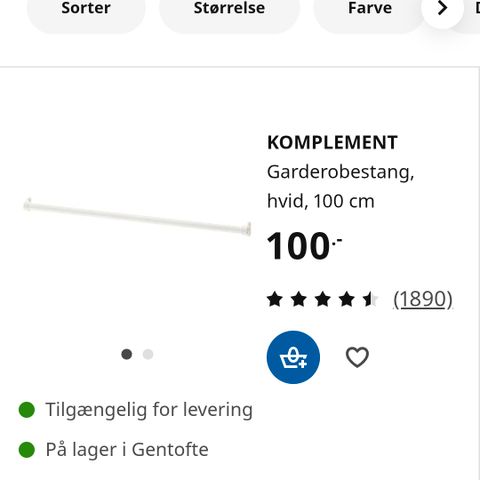The image size is (480, 480).
Task: Open the white clothes rail product image
Action: [x=137, y=217]
